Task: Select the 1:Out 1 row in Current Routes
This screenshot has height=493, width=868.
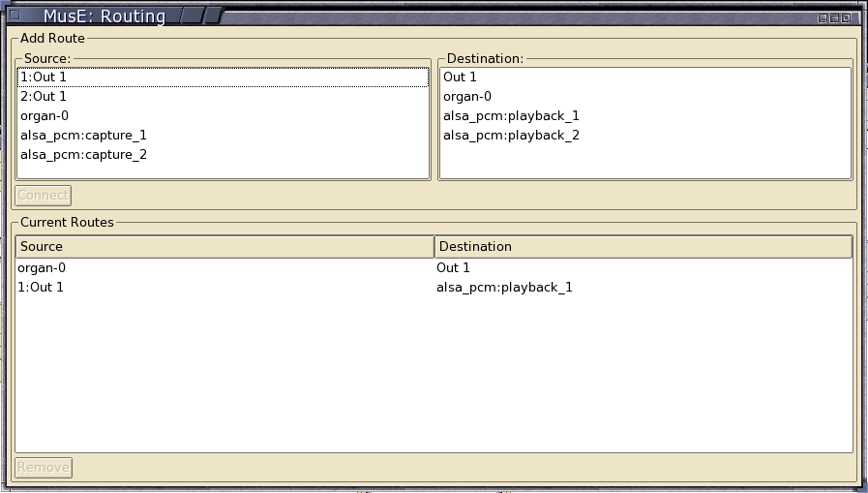Action: click(x=434, y=287)
